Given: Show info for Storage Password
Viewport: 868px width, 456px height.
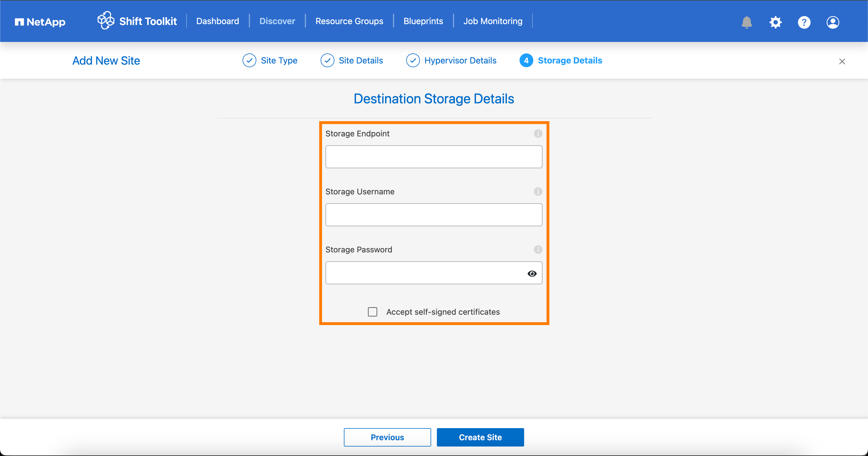Looking at the screenshot, I should [538, 250].
